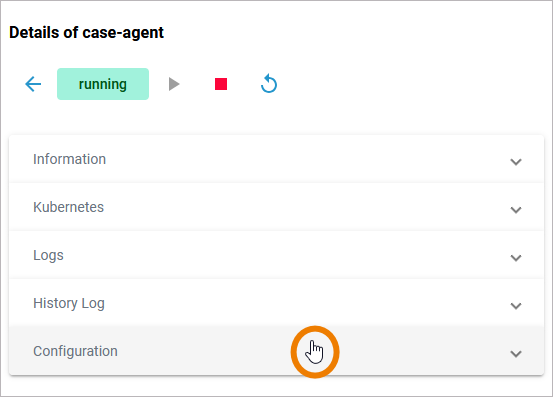The image size is (553, 397).
Task: Restart the service via the circular arrow icon
Action: tap(269, 84)
